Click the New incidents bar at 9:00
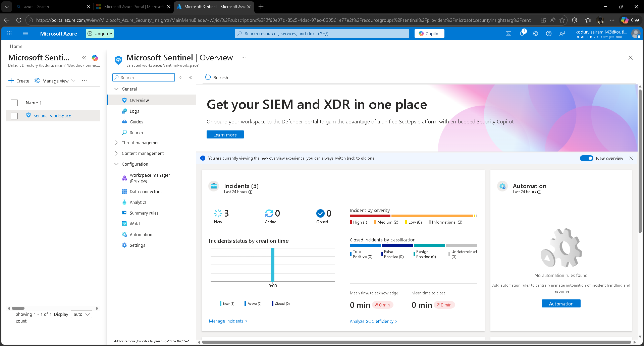This screenshot has height=346, width=644. coord(272,265)
